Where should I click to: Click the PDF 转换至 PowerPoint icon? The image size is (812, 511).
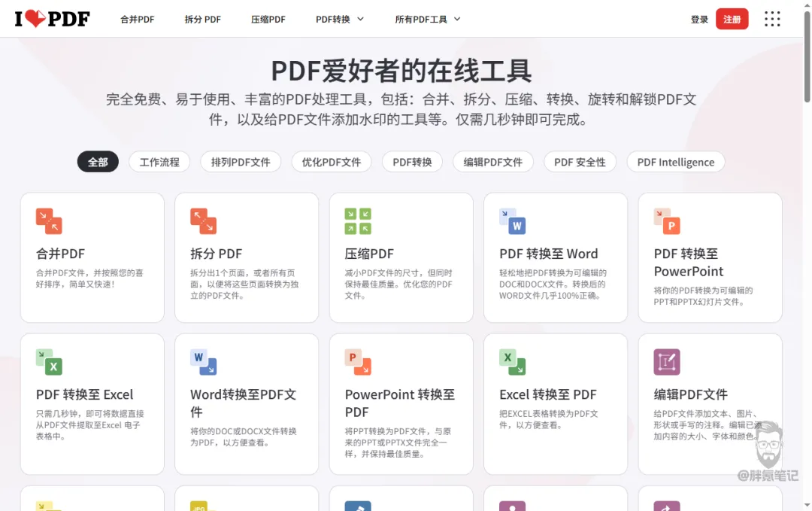coord(667,221)
